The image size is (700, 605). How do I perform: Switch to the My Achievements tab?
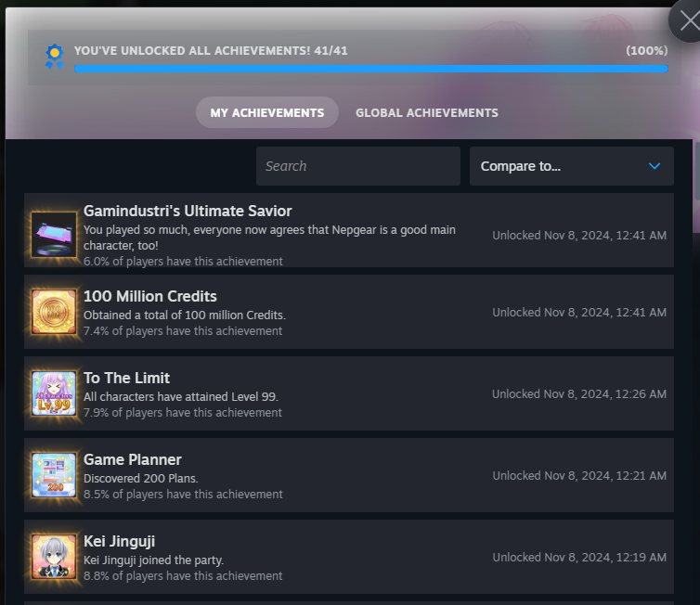point(266,112)
